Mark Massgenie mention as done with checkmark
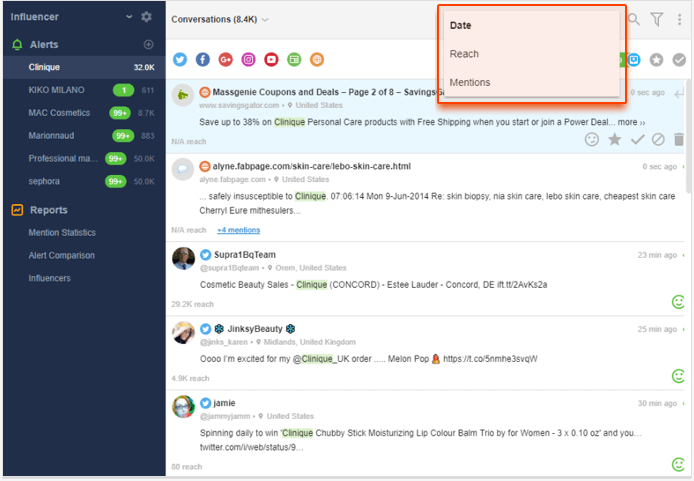Image resolution: width=694 pixels, height=481 pixels. (637, 139)
